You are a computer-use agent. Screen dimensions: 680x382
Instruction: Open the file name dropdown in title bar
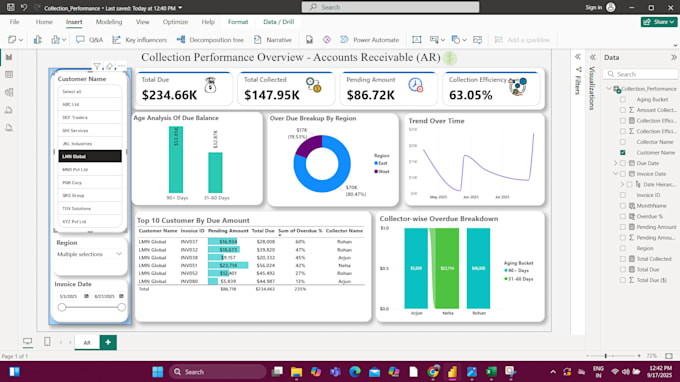(x=180, y=8)
